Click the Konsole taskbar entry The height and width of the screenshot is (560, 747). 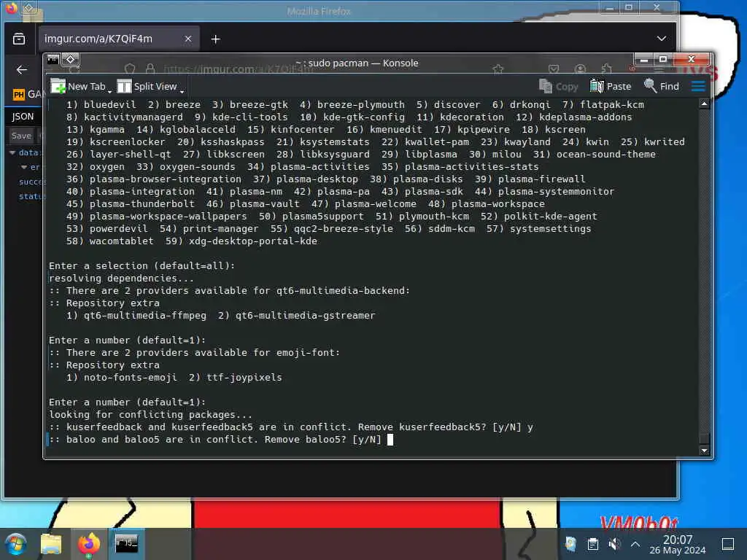[126, 544]
